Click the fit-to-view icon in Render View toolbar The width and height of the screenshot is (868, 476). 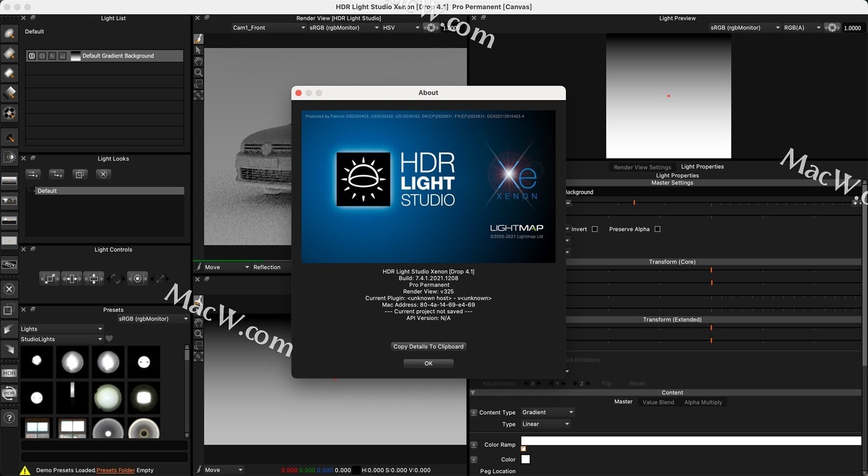tap(198, 95)
